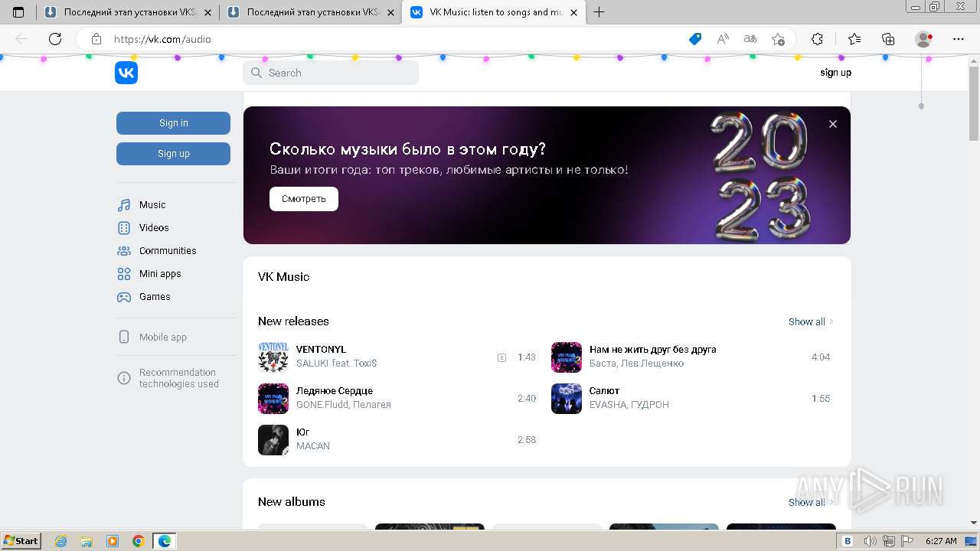Open Mini apps in the sidebar

tap(160, 274)
